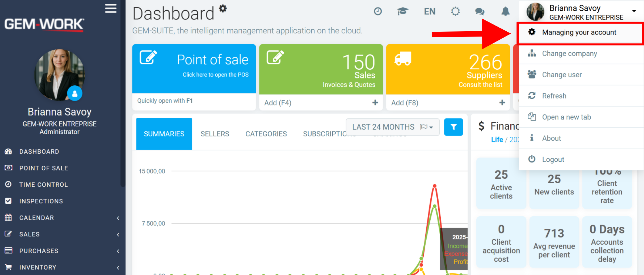Switch to the SELLERS tab
This screenshot has height=275, width=644.
click(215, 134)
